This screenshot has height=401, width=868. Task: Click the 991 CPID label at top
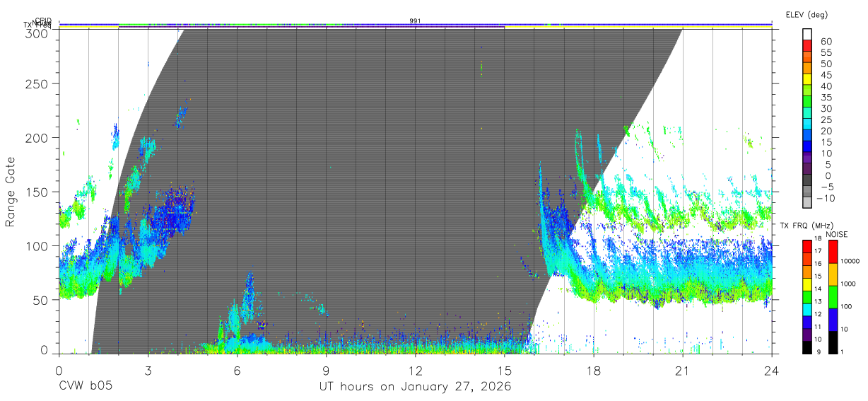coord(415,21)
